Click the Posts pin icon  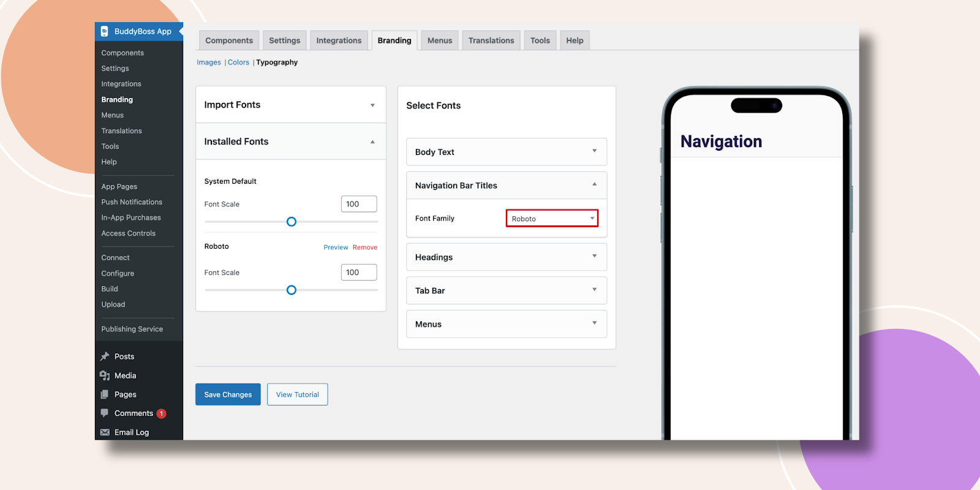[105, 356]
